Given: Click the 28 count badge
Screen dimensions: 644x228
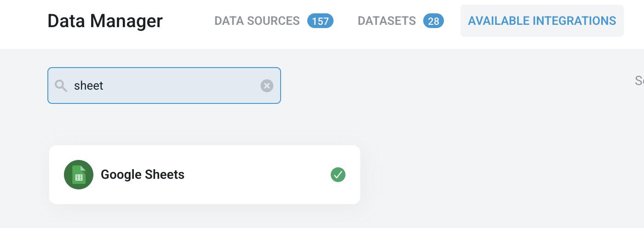Looking at the screenshot, I should 433,21.
